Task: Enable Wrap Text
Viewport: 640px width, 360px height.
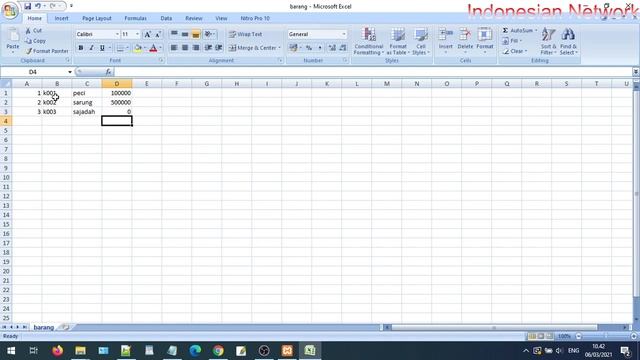Action: (245, 34)
